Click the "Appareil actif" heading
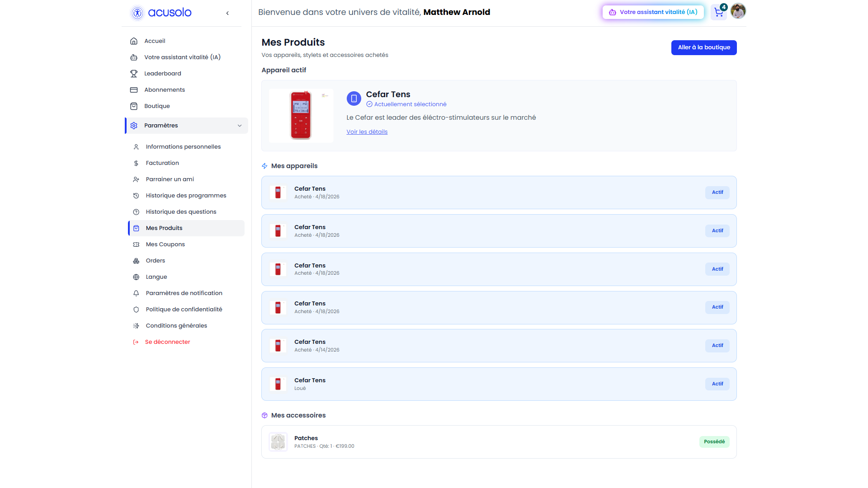Screen dimensions: 868x488 tap(284, 70)
